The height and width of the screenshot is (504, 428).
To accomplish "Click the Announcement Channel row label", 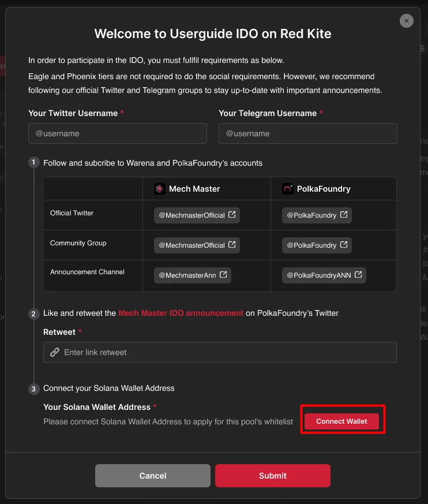I will pos(87,272).
